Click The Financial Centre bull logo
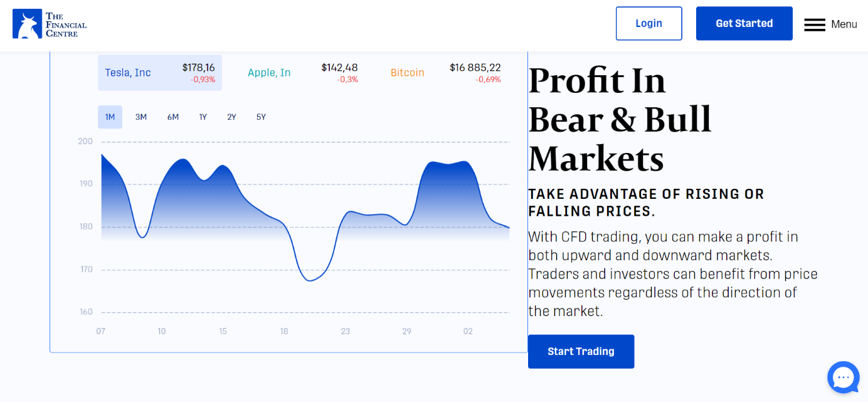This screenshot has height=402, width=868. [x=28, y=24]
